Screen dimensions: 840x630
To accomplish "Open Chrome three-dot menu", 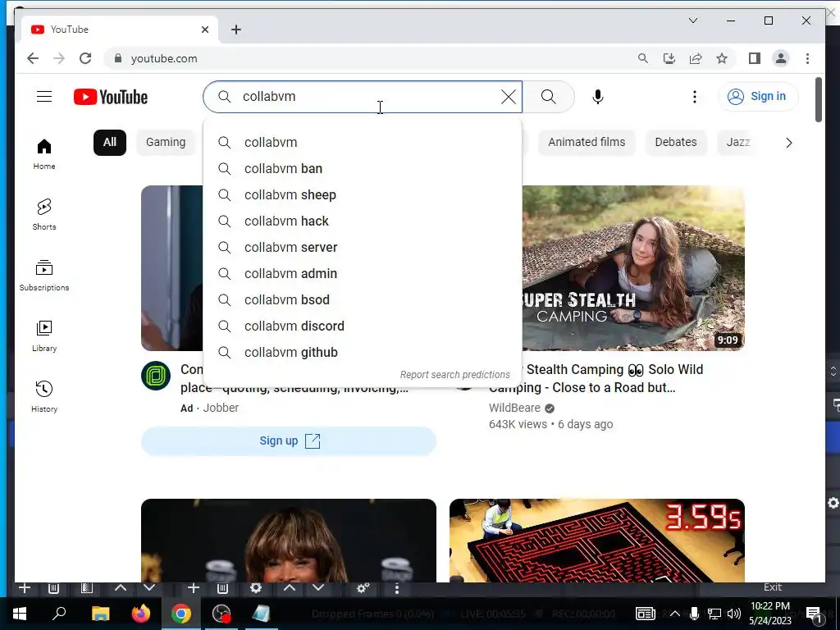I will [807, 58].
